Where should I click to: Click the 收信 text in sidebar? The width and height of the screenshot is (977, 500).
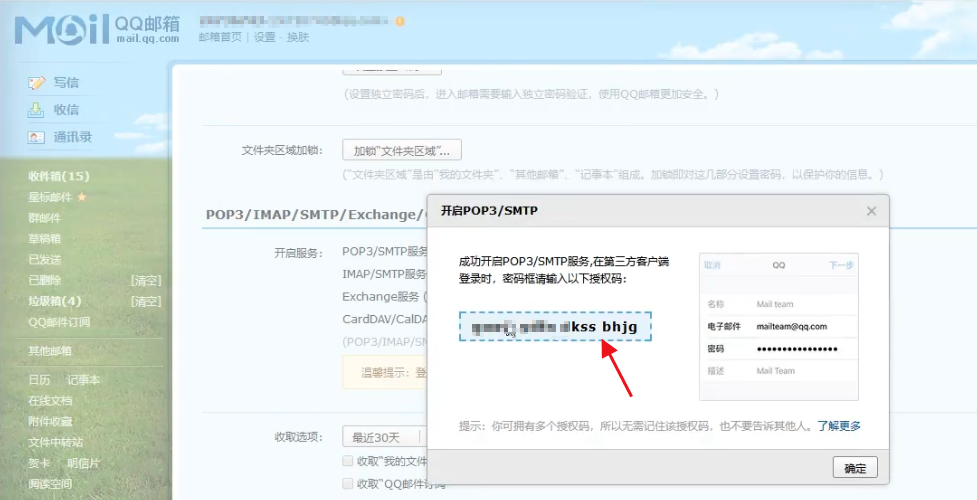pos(66,110)
